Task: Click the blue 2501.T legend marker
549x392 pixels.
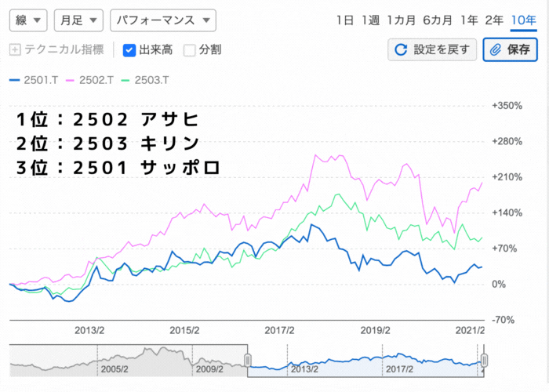Action: pyautogui.click(x=14, y=80)
